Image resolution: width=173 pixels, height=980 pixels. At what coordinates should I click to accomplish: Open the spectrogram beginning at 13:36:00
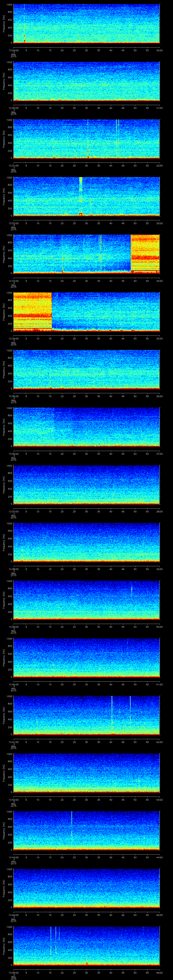click(x=86, y=427)
